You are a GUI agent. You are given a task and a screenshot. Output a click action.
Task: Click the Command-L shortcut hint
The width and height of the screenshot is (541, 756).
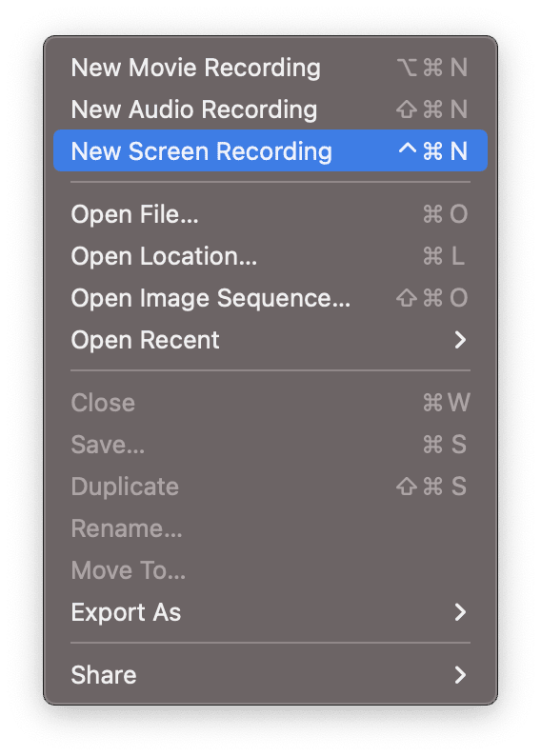tap(444, 256)
